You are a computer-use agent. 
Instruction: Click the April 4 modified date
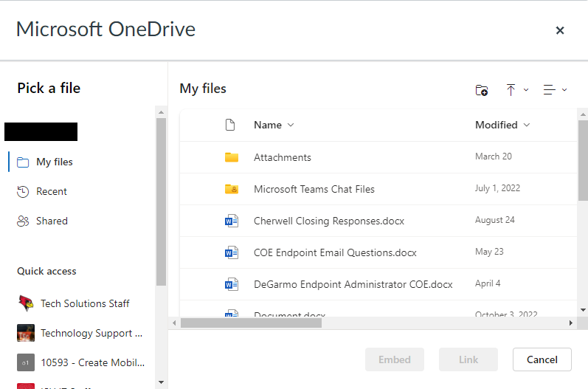(x=488, y=283)
